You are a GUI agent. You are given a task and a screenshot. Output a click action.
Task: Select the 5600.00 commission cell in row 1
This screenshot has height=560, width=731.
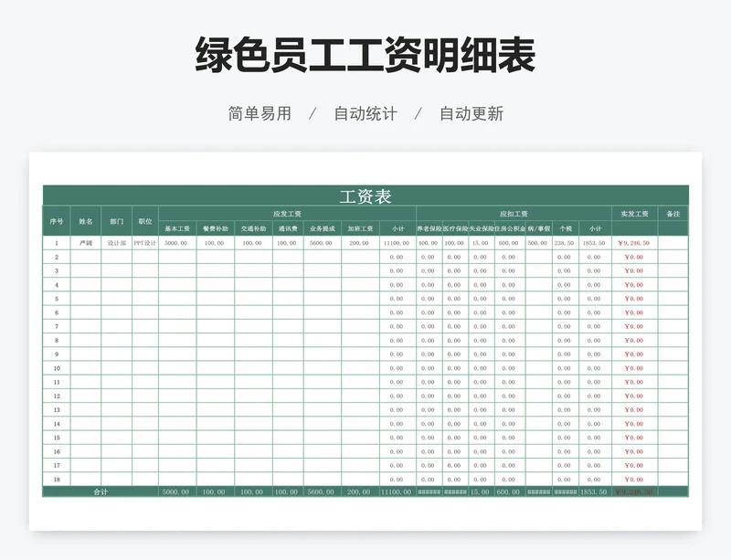[323, 243]
